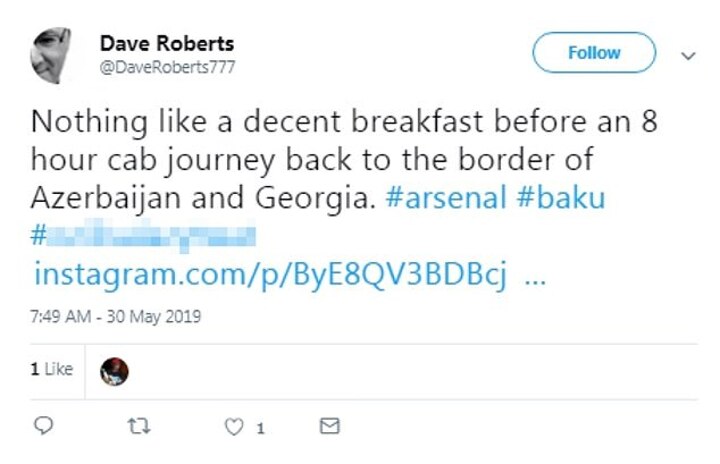Open the @DaveRoberts777 handle

click(167, 66)
